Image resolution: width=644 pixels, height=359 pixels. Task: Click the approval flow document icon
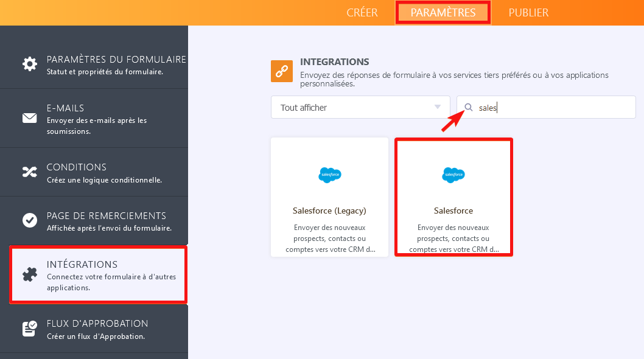(30, 329)
